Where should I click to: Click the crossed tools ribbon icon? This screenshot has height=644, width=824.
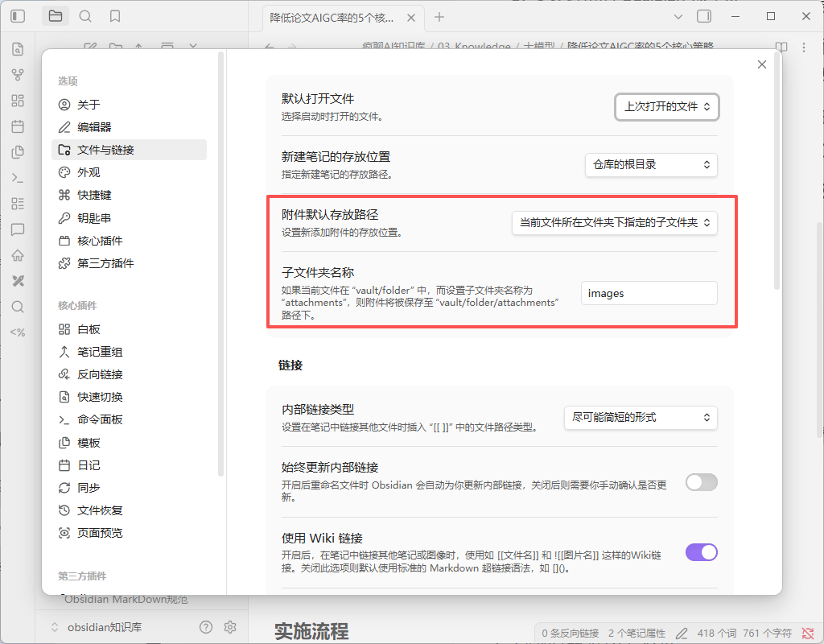[x=18, y=281]
